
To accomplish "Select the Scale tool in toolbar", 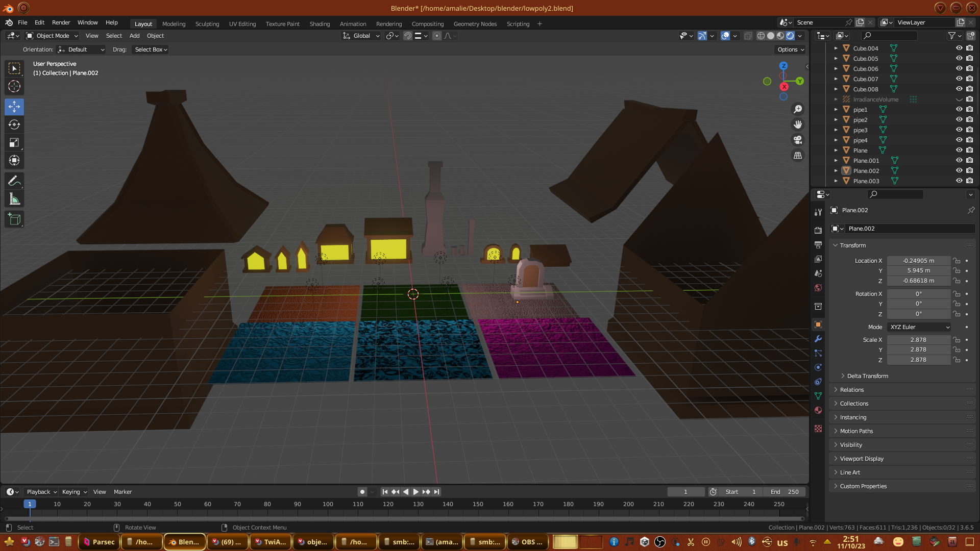I will (x=14, y=143).
